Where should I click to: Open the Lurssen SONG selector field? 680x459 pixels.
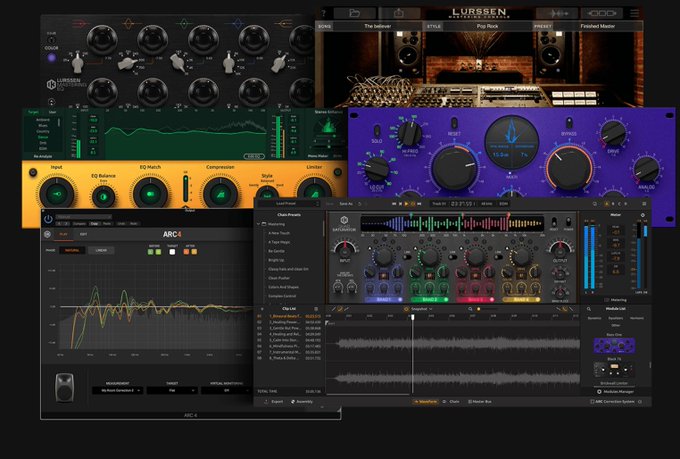click(377, 26)
